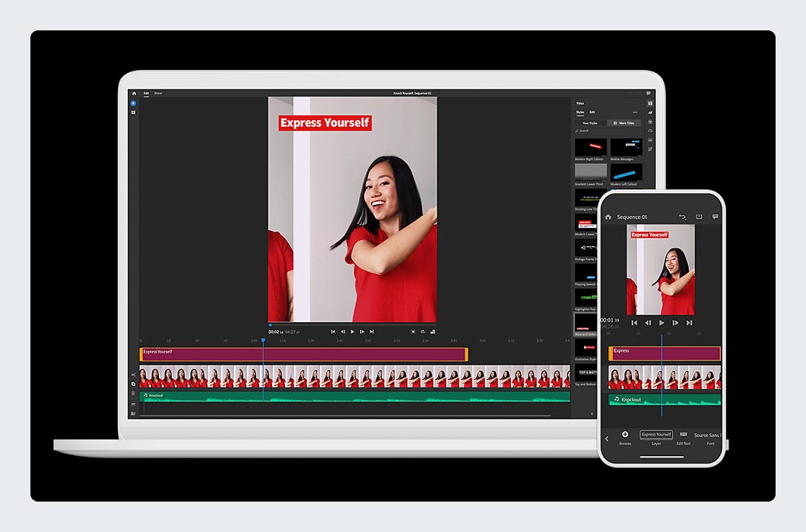Open the comments icon in laptop header
806x532 pixels.
point(649,93)
